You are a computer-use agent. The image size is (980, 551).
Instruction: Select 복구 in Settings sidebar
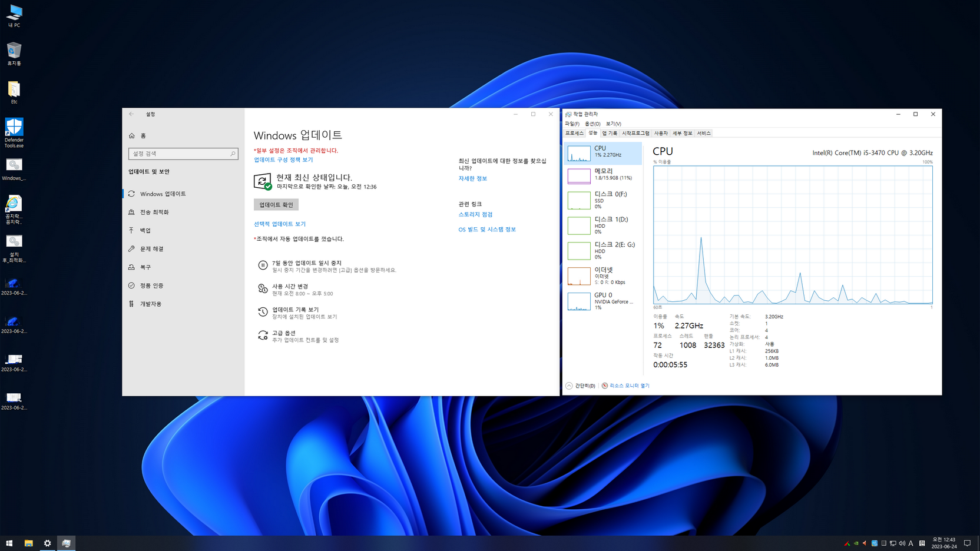[183, 267]
